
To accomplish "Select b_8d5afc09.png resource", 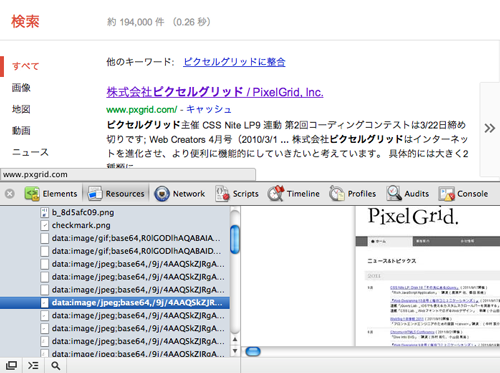I will point(115,212).
